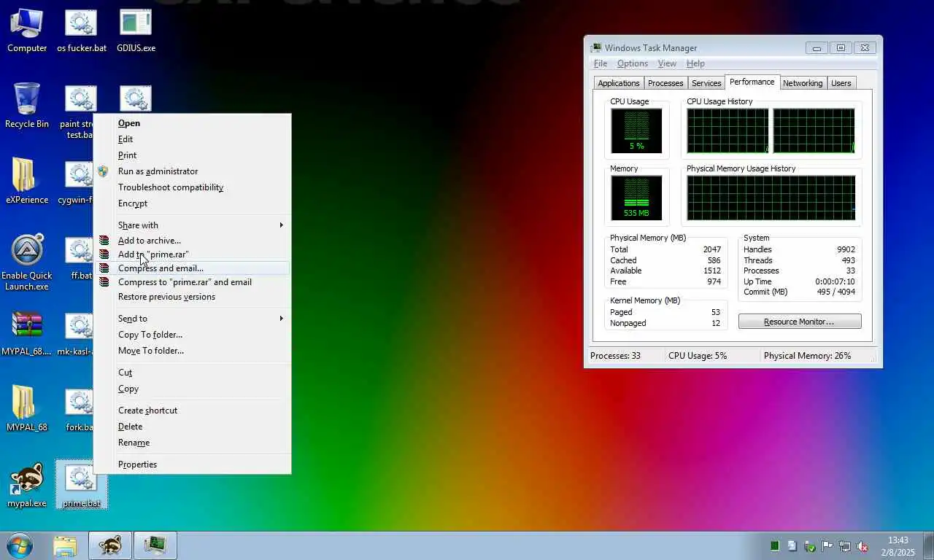
Task: Select the MYPAL_68 folder icon
Action: click(27, 408)
